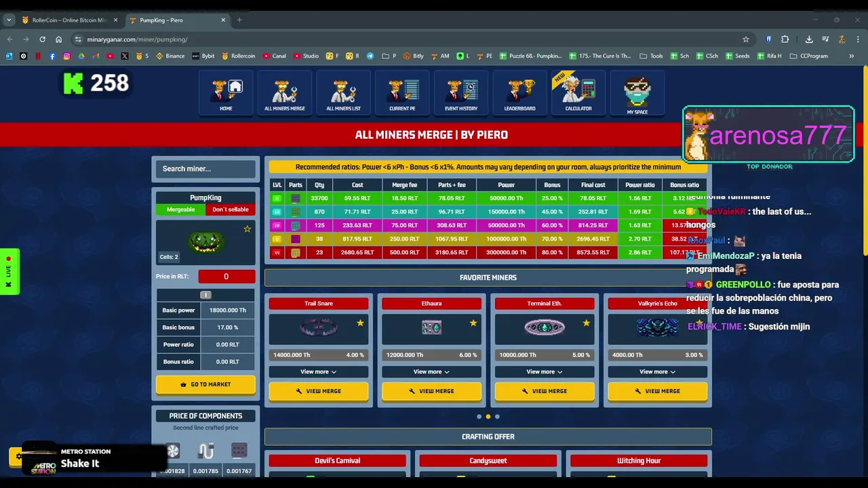The image size is (868, 488).
Task: Open the Bybit bookmark
Action: (x=203, y=56)
